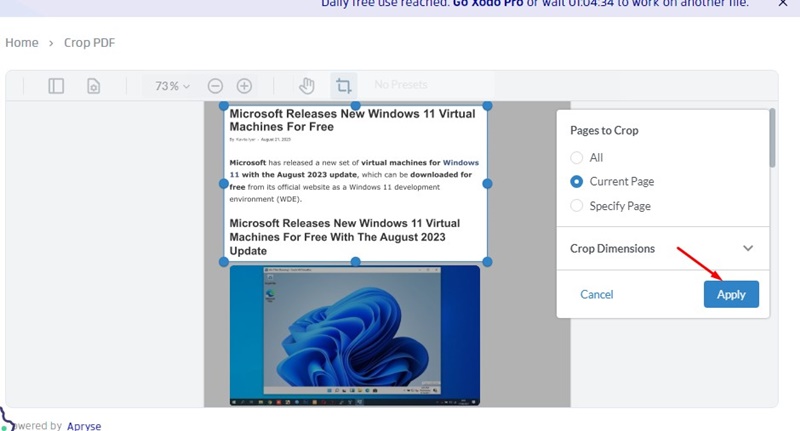This screenshot has width=800, height=431.
Task: Click the Cancel button
Action: 596,294
